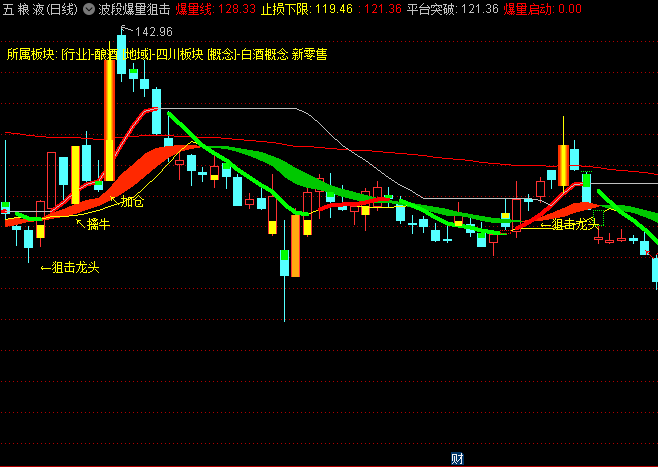
Task: Click the 擒牛 signal label
Action: click(x=98, y=224)
